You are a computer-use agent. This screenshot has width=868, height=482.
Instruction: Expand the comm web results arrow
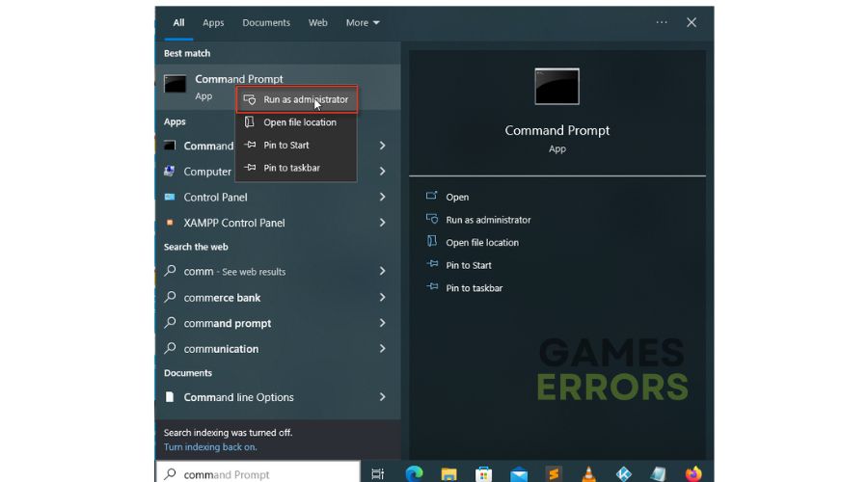[383, 271]
